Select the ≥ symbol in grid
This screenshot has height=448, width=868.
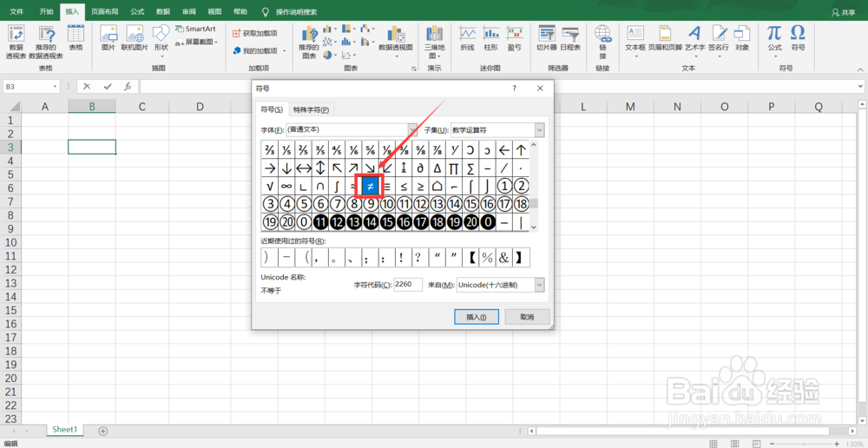pos(421,187)
